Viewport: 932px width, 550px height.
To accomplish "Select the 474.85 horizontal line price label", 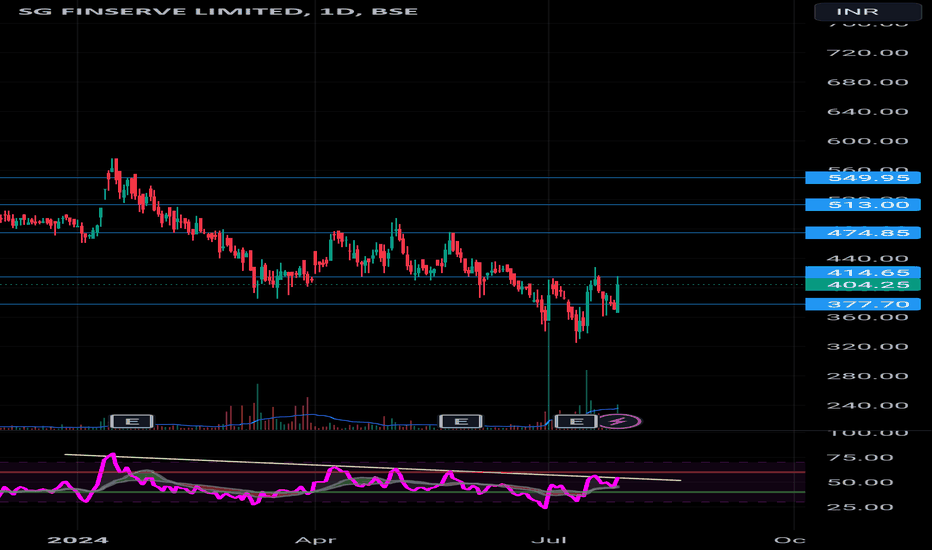I will [862, 232].
